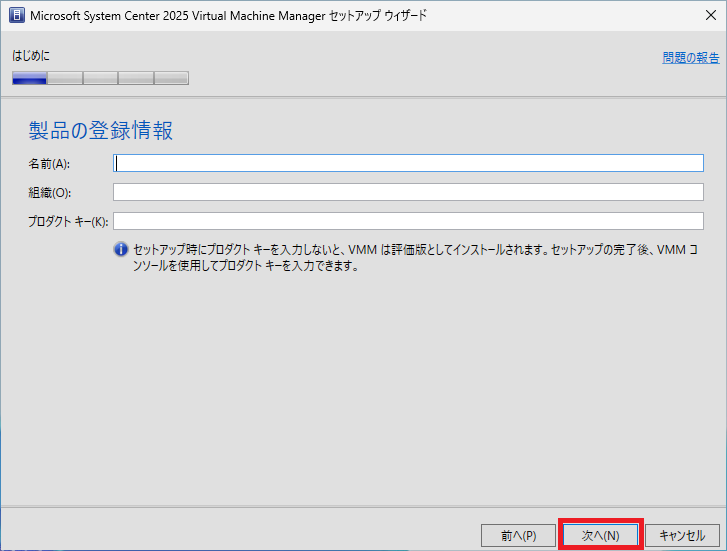
Task: Click the wizard step progress bar
Action: click(100, 78)
